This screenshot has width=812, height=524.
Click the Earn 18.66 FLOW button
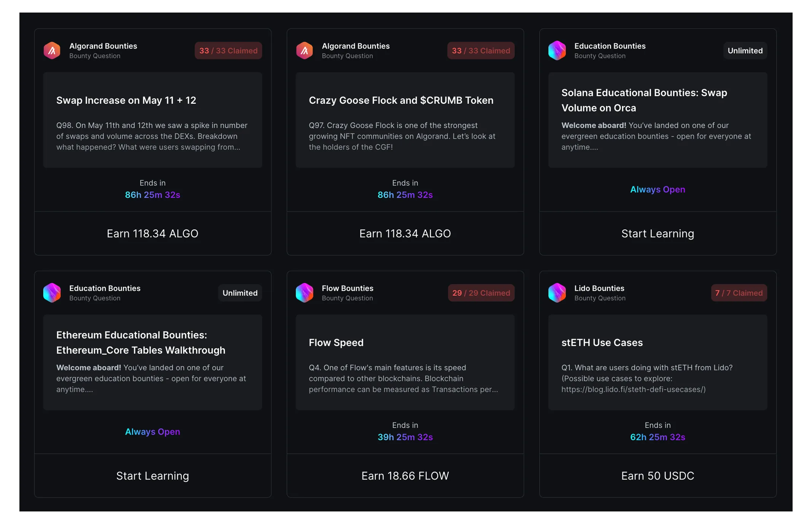(405, 476)
